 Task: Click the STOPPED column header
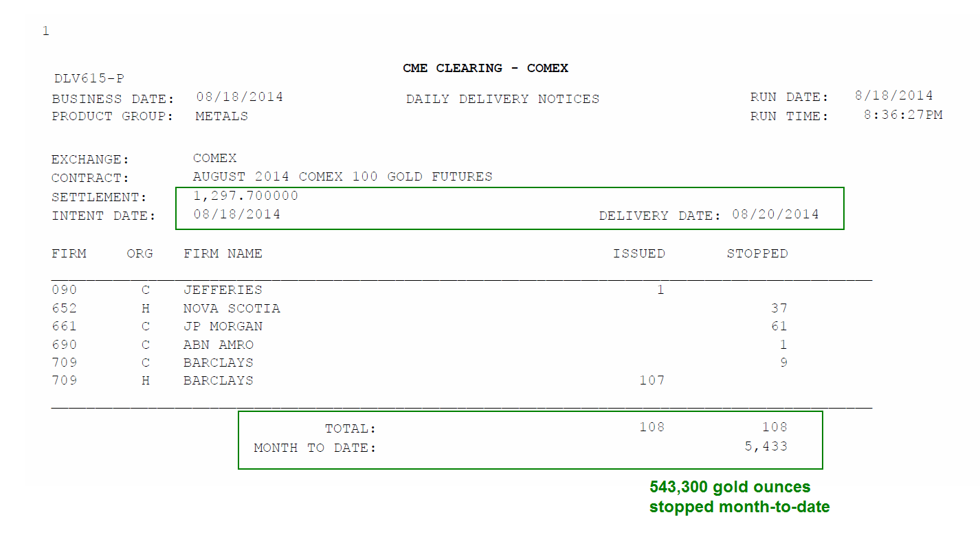(x=757, y=253)
